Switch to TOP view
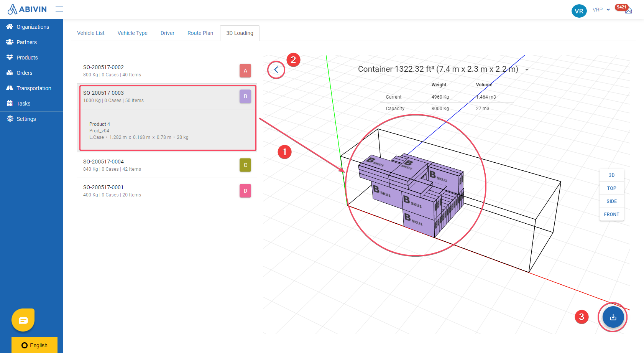 click(612, 188)
